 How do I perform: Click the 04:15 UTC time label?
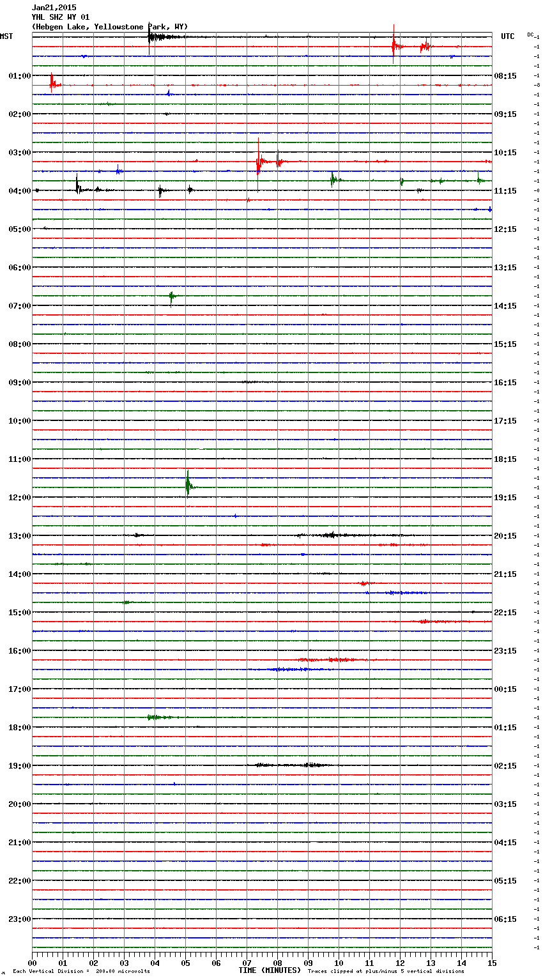[x=505, y=843]
